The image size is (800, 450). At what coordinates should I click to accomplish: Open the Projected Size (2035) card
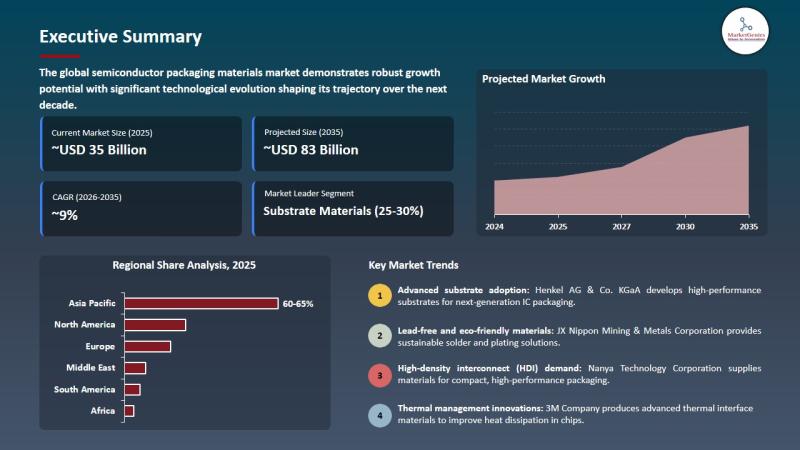click(352, 143)
